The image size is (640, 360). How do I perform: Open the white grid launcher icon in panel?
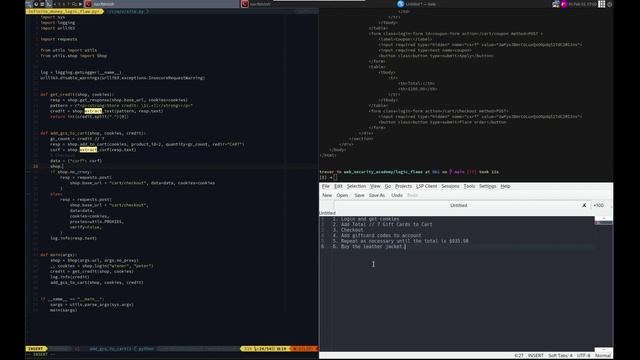click(x=602, y=4)
